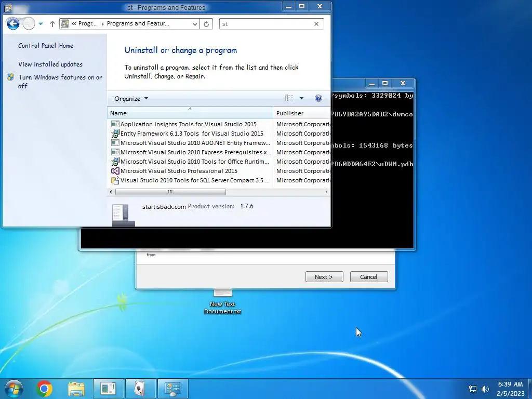Select Visual Studio 2010 Tools for SQL Server Compact
The image size is (532, 399).
(195, 180)
